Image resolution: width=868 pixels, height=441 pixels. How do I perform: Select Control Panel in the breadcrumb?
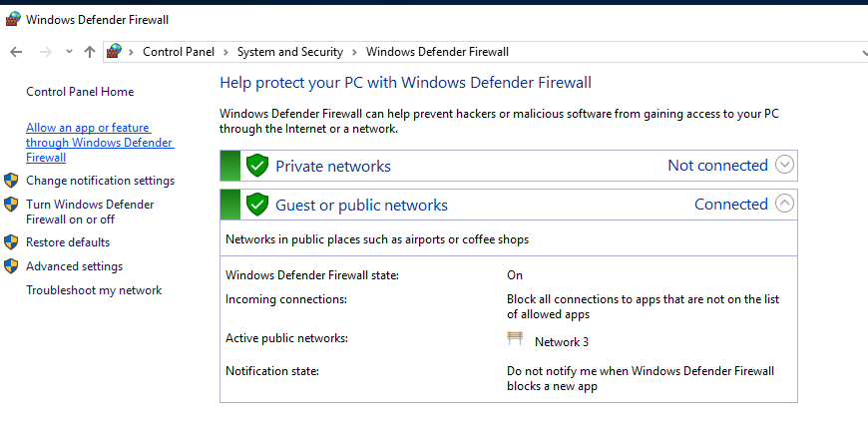click(179, 52)
